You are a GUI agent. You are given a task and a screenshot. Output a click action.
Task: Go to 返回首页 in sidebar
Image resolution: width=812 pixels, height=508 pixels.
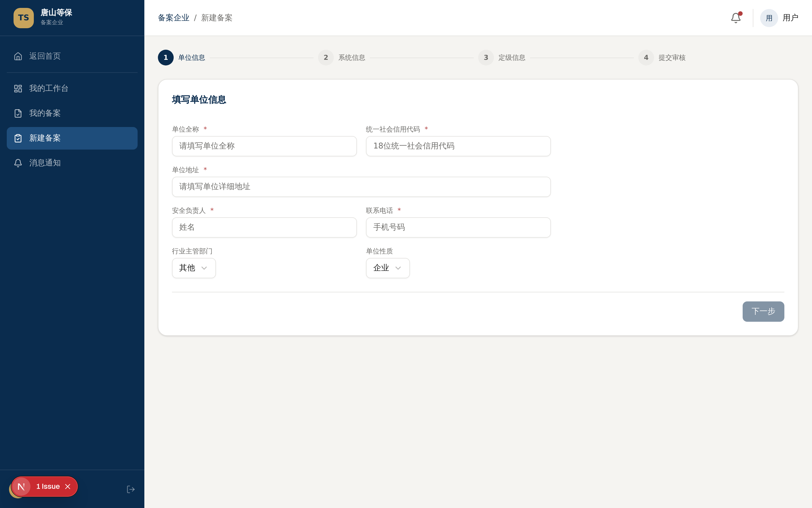coord(72,56)
